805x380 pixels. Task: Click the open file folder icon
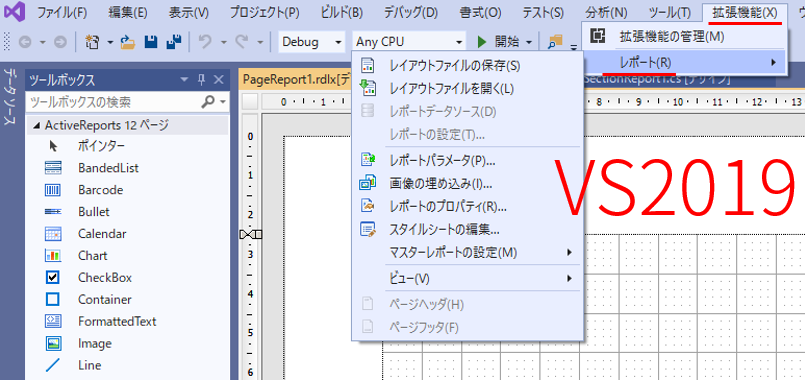[128, 42]
